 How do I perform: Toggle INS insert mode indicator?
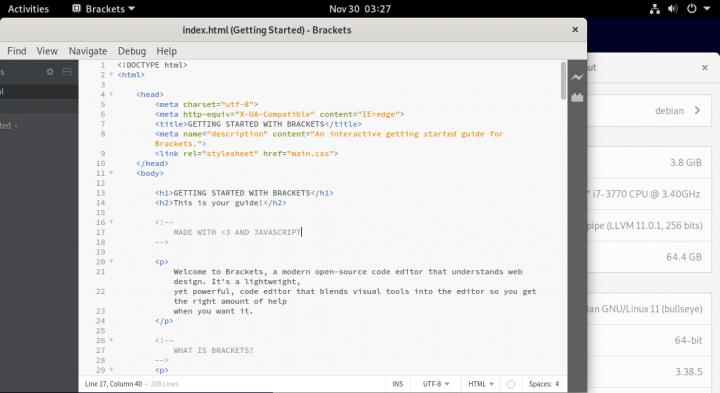[398, 384]
